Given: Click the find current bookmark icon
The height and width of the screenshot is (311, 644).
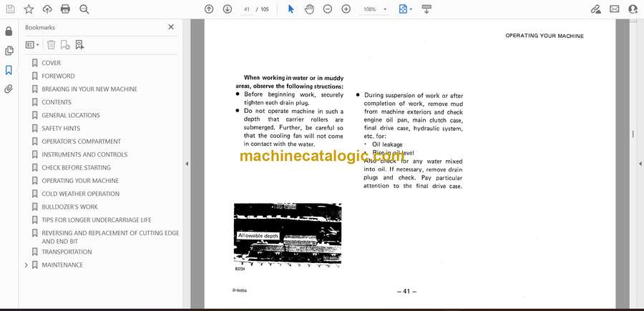Looking at the screenshot, I should pyautogui.click(x=79, y=45).
